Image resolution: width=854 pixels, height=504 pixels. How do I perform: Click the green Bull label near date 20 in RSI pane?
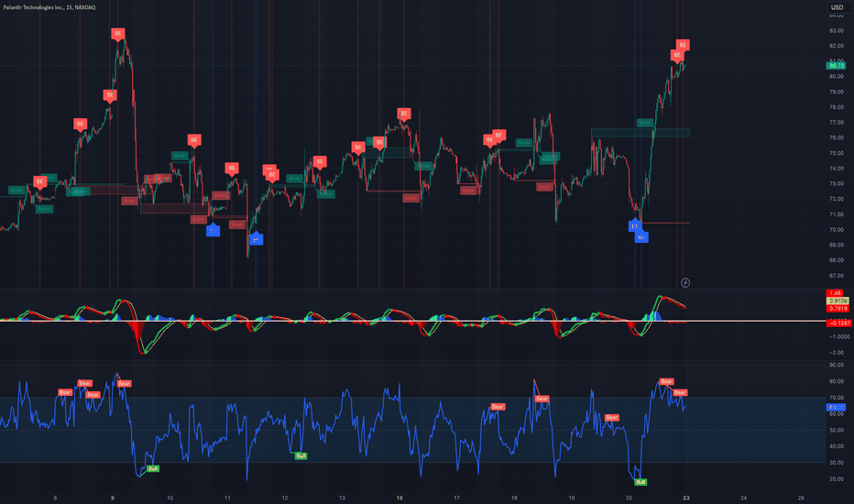pyautogui.click(x=640, y=482)
